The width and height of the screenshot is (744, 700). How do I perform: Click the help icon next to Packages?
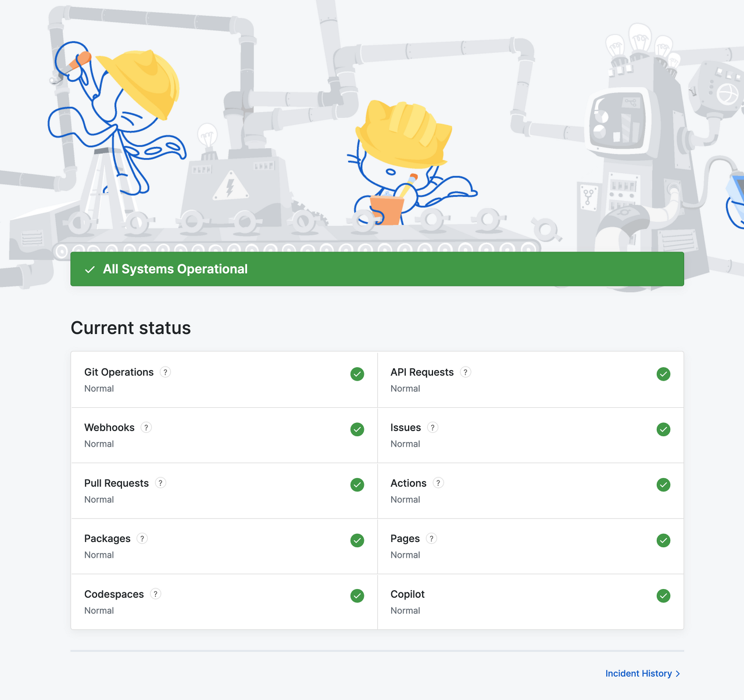coord(142,539)
